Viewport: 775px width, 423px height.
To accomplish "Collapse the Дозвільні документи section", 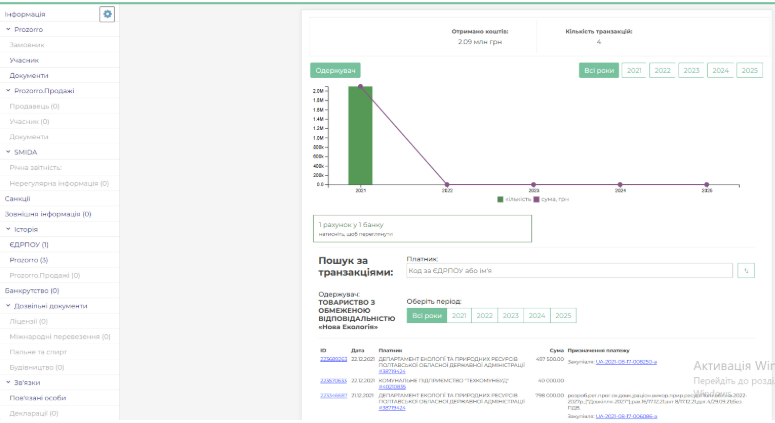I will pos(8,306).
